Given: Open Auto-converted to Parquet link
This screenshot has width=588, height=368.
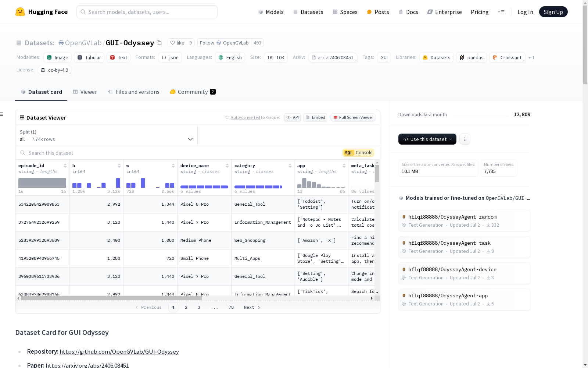Looking at the screenshot, I should click(245, 117).
